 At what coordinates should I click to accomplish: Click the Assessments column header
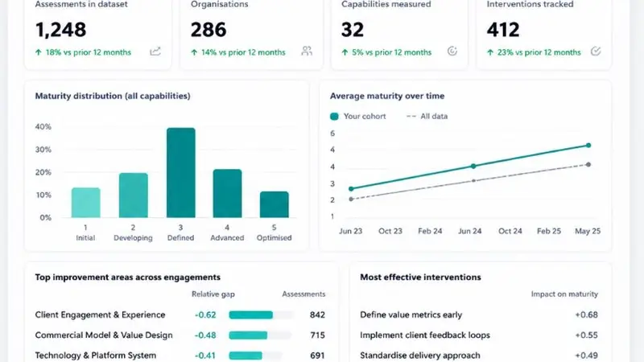coord(303,294)
